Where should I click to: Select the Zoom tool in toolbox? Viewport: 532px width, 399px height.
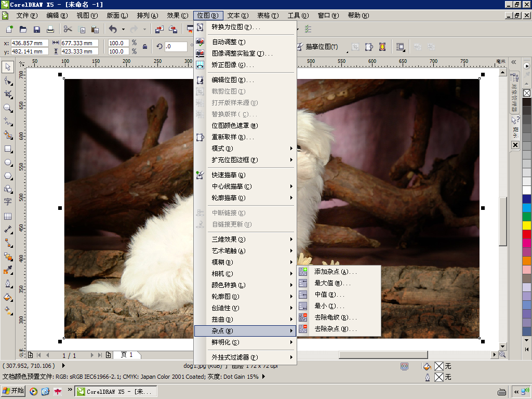(x=8, y=108)
